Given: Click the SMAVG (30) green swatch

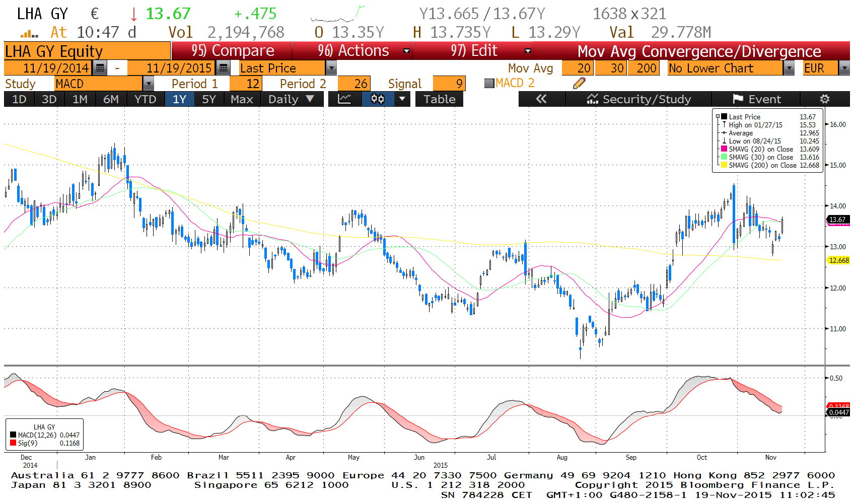Looking at the screenshot, I should click(x=724, y=157).
